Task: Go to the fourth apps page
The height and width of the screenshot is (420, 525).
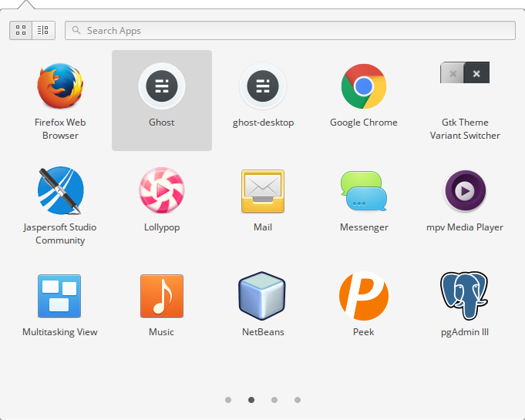Action: 298,400
